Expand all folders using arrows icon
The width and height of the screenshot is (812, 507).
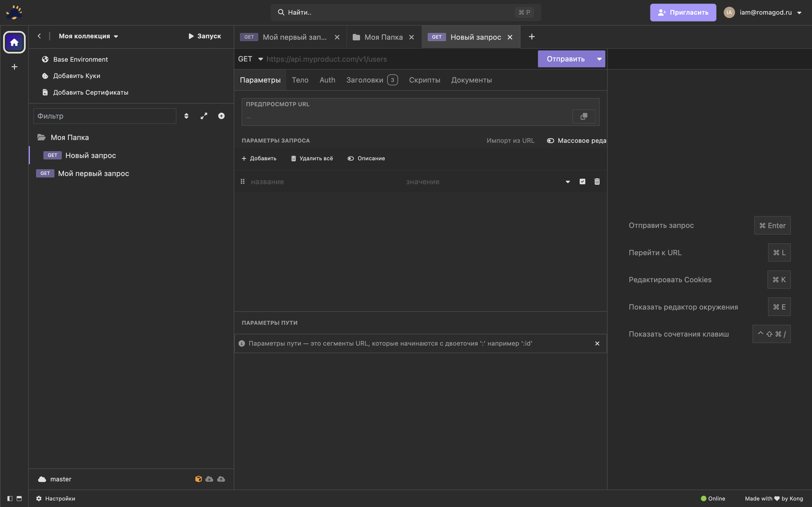[204, 116]
